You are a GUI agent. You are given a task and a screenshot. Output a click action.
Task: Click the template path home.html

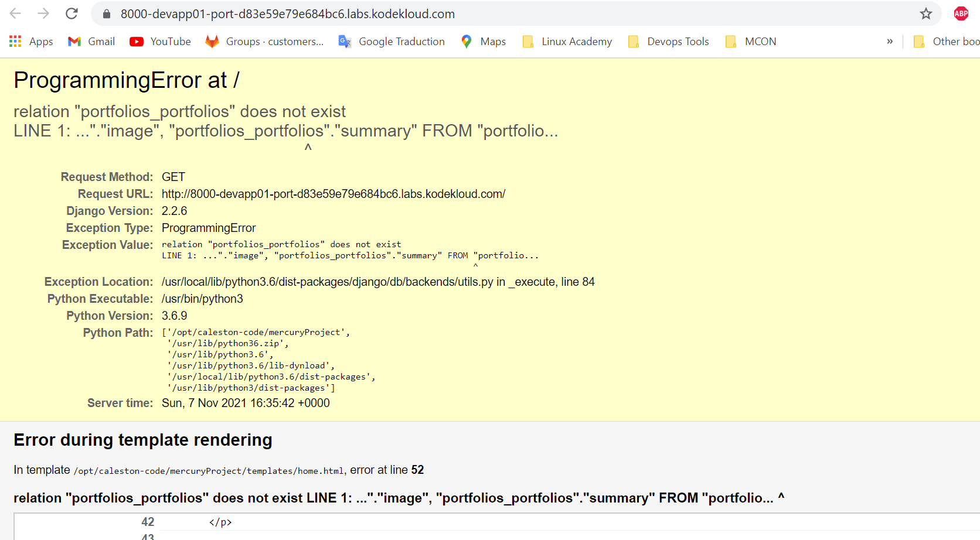point(209,471)
